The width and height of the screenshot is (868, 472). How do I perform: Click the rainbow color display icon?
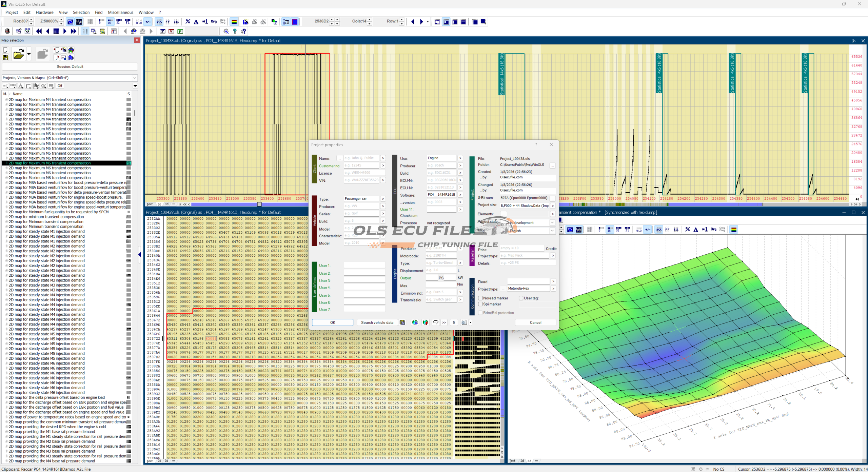[234, 22]
